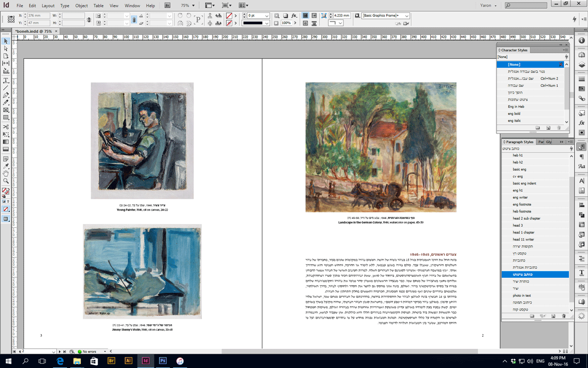
Task: Select the Type tool
Action: click(x=6, y=80)
